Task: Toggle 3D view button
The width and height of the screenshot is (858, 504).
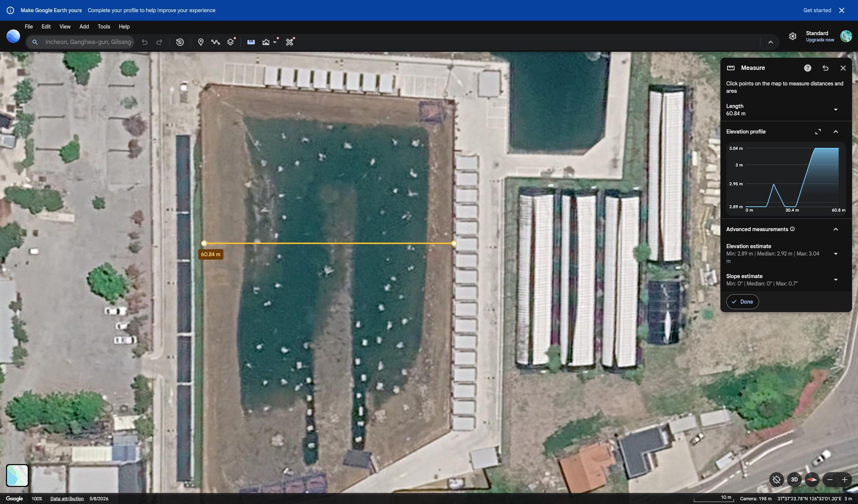Action: 794,480
